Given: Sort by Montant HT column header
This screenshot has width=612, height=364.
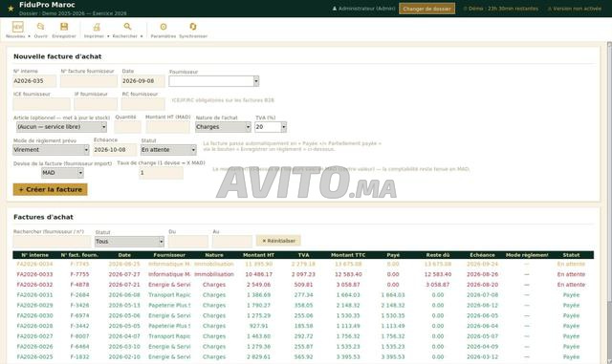Looking at the screenshot, I should [x=258, y=255].
